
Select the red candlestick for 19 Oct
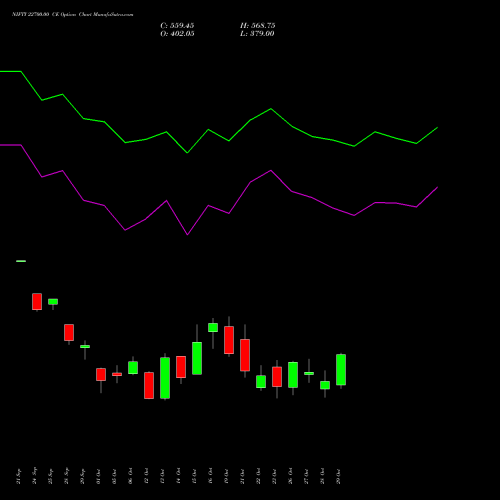(229, 340)
